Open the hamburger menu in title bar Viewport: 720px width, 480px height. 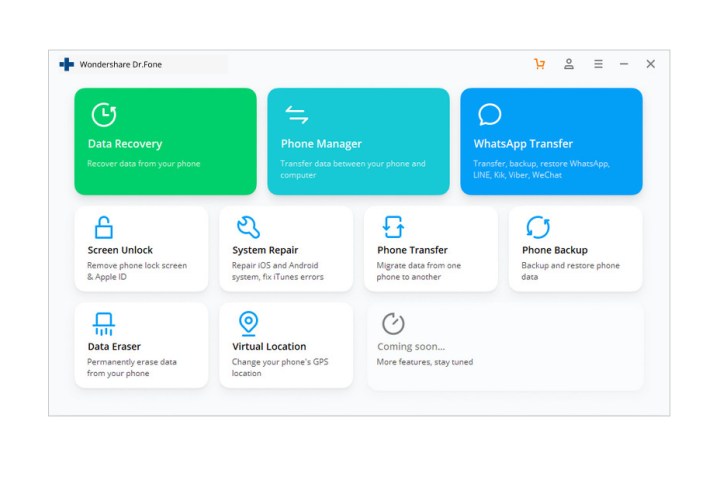(x=598, y=64)
